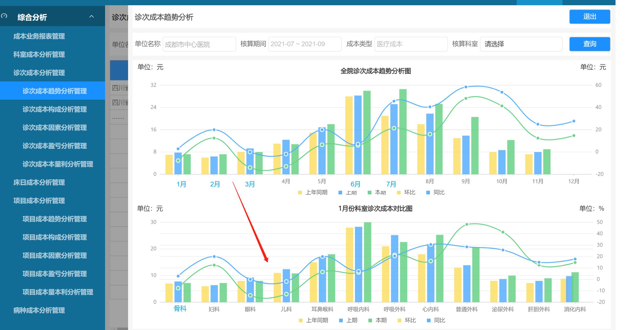This screenshot has width=644, height=330.
Task: Toggle 本期 legend in top chart
Action: point(377,193)
